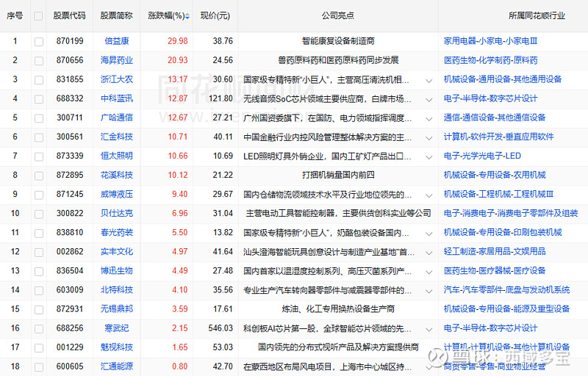Click change value 29.98
Screen dimensions: 588x376
pyautogui.click(x=178, y=41)
